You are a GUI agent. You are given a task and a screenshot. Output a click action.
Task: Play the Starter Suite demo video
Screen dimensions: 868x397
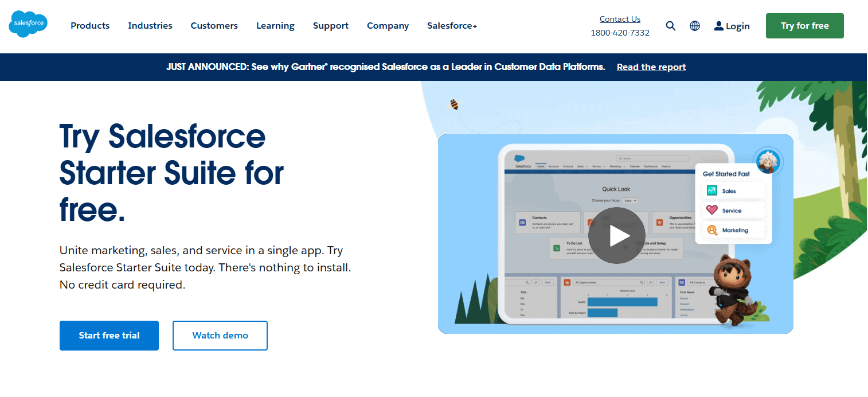(x=616, y=235)
